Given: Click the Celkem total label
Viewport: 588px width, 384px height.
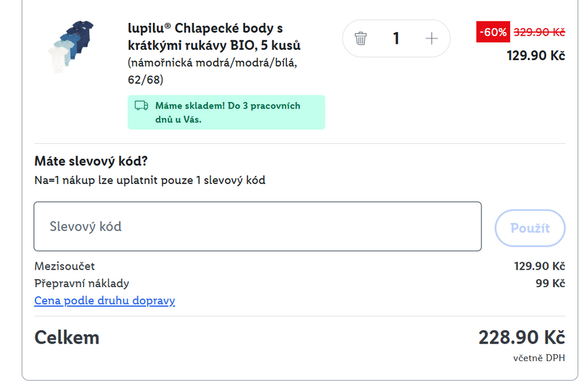Looking at the screenshot, I should point(67,338).
